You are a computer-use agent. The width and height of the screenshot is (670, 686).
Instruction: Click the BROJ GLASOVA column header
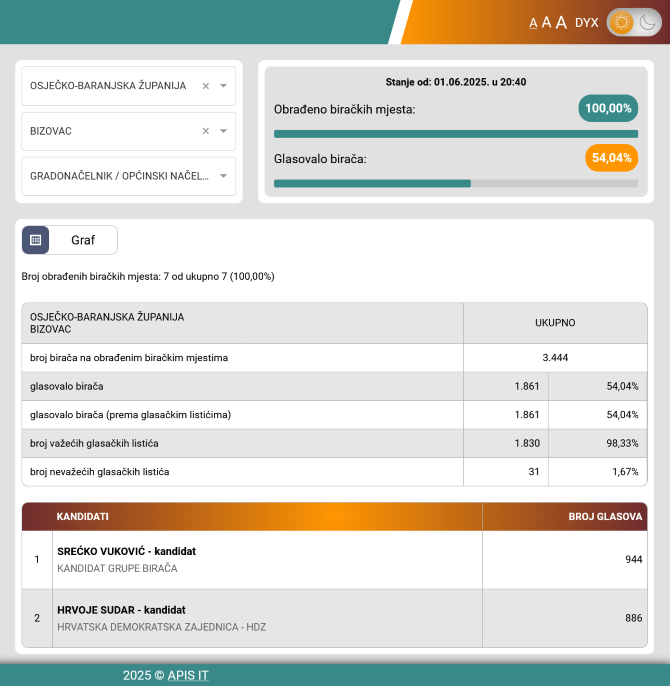pyautogui.click(x=604, y=517)
